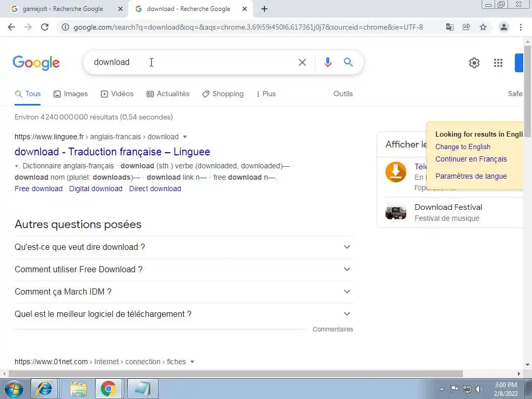The height and width of the screenshot is (399, 532).
Task: Click the Commentaires feedback link
Action: [x=333, y=329]
